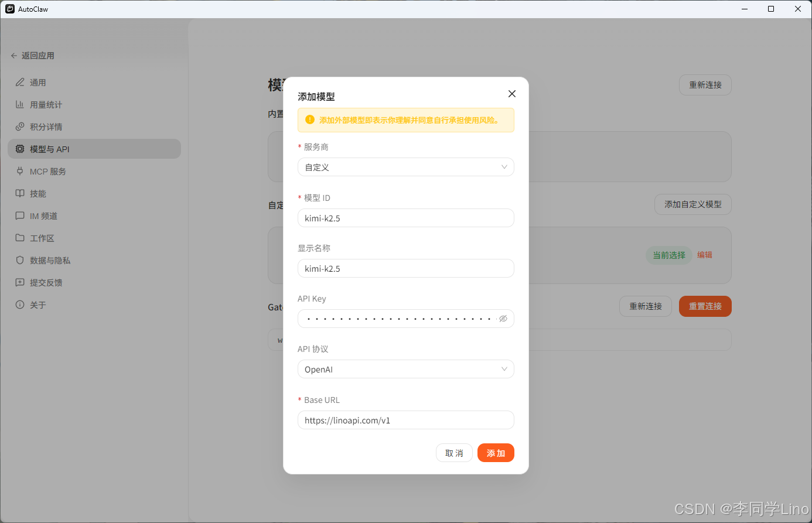Focus the 显示名称 input field
Image resolution: width=812 pixels, height=523 pixels.
click(406, 268)
